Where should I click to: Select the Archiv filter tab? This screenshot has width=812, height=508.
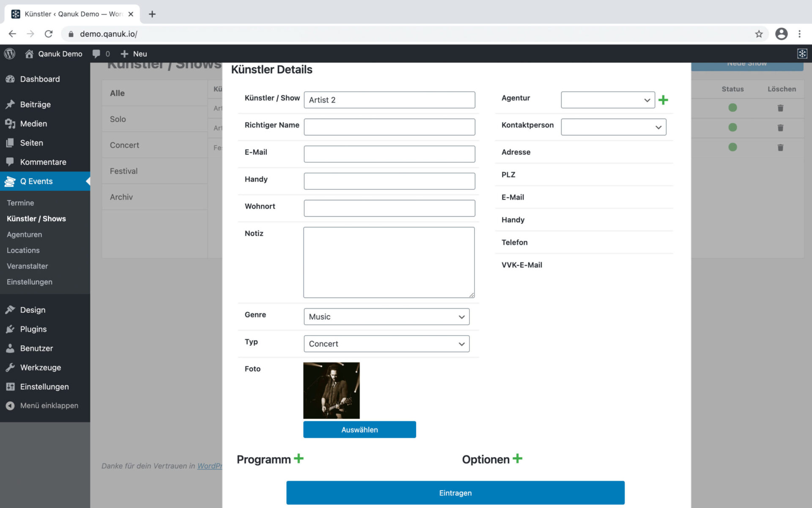point(155,197)
